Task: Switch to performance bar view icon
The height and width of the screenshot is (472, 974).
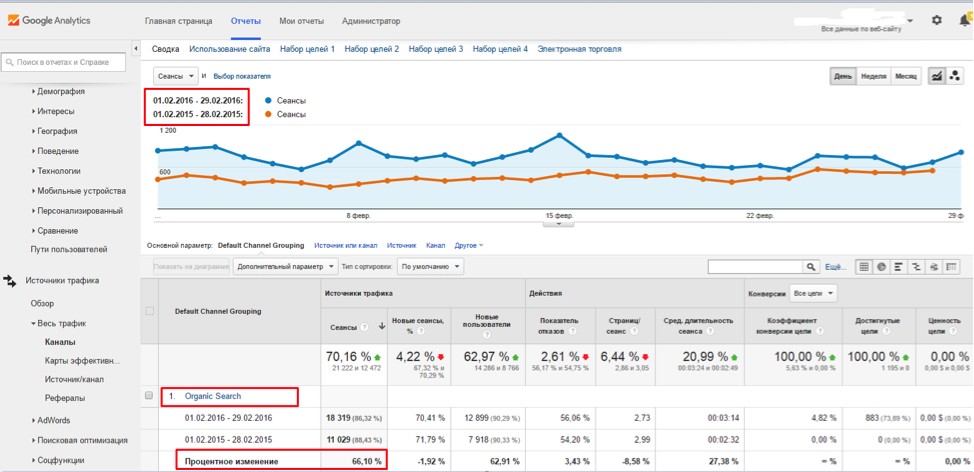Action: (x=898, y=266)
